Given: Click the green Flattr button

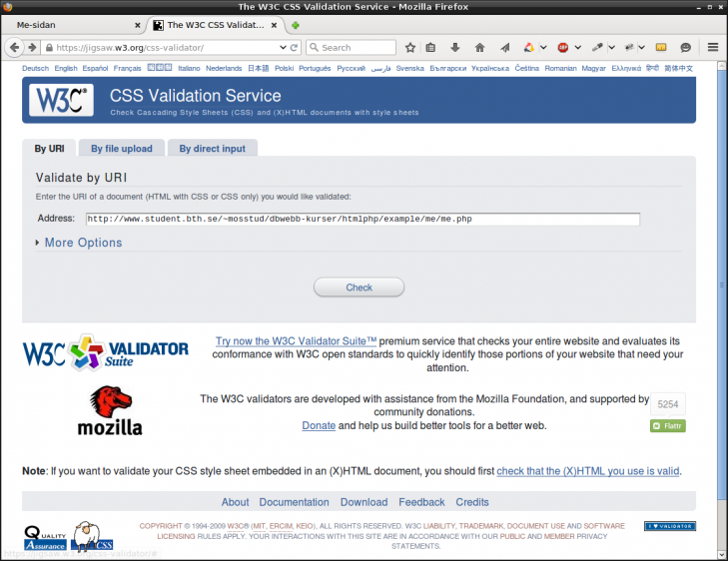Looking at the screenshot, I should click(x=668, y=426).
